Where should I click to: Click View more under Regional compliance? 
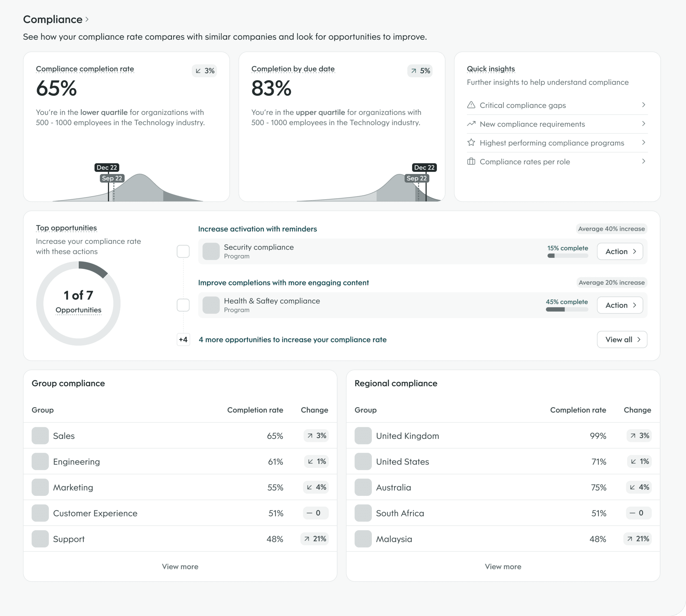[503, 566]
